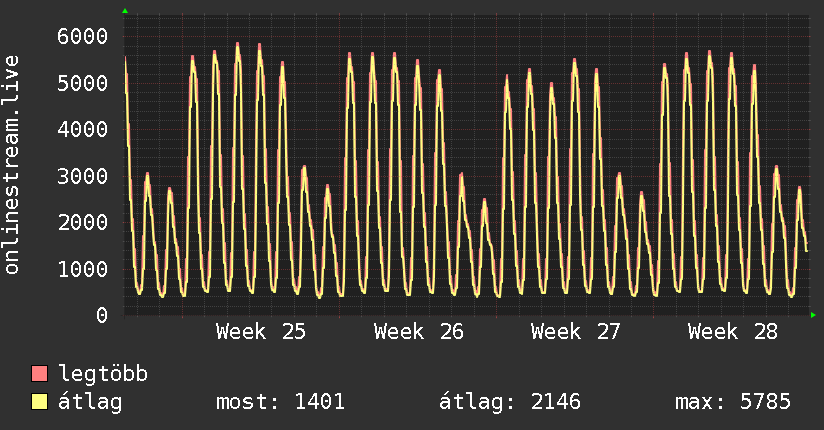This screenshot has height=430, width=824.
Task: Click the 4000 y-axis label
Action: pos(83,129)
